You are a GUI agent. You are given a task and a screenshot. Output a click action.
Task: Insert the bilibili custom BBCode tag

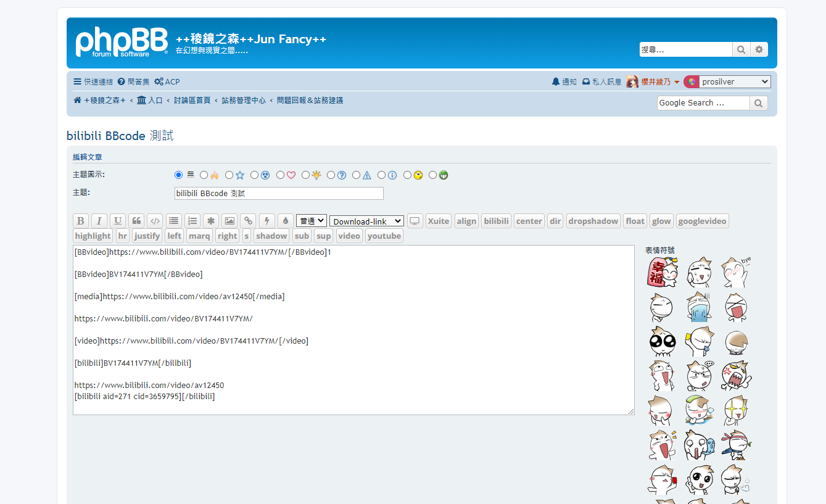[497, 221]
